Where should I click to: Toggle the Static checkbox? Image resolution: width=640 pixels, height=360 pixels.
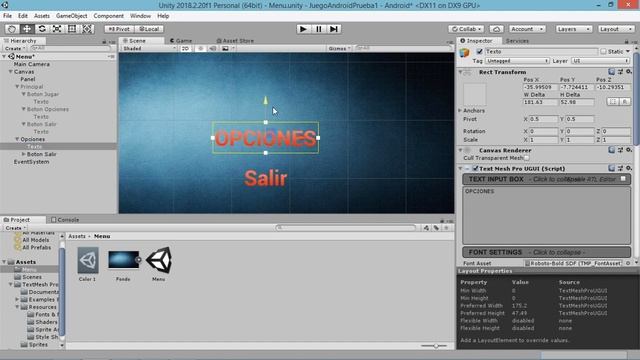(603, 51)
